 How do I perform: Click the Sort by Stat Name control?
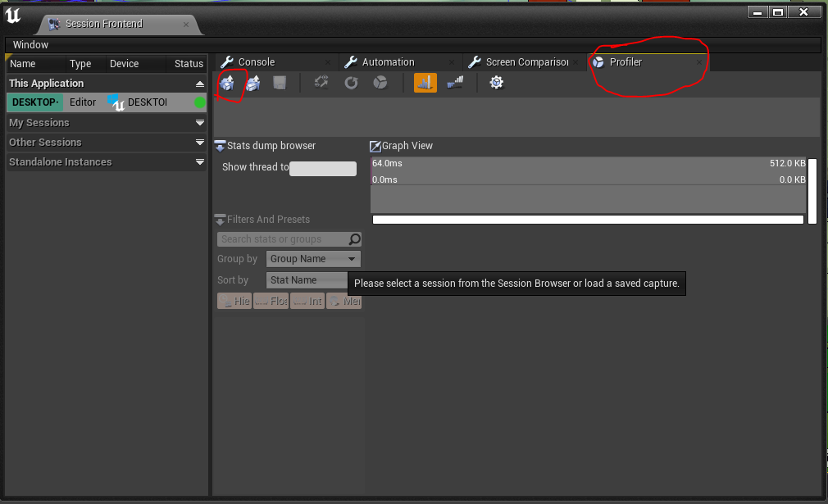[x=307, y=279]
